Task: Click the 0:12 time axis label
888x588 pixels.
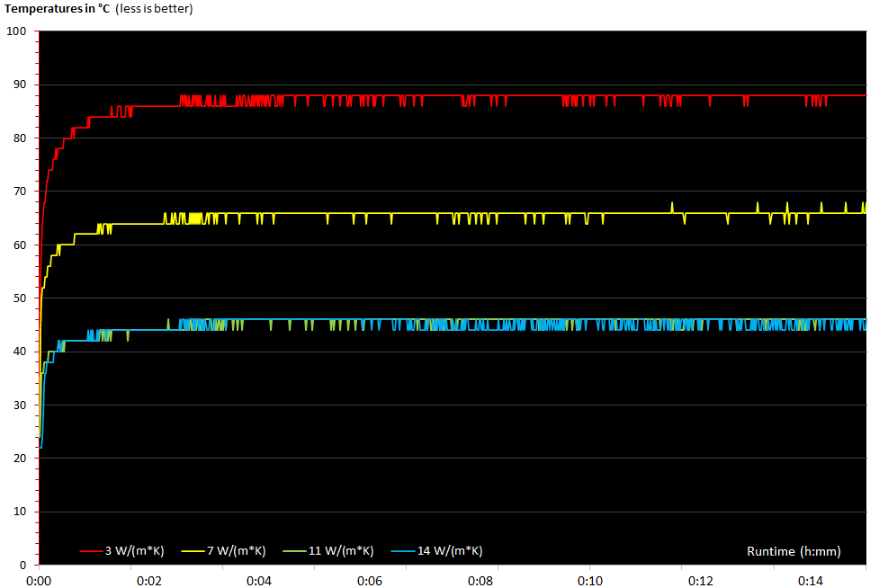Action: (700, 581)
